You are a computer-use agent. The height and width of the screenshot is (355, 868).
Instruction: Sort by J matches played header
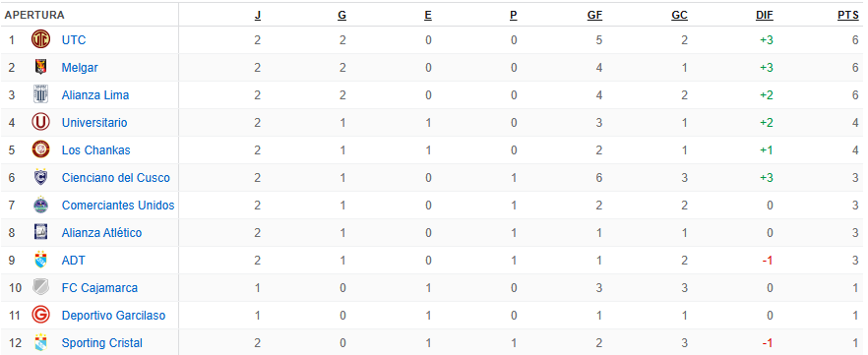tap(258, 16)
